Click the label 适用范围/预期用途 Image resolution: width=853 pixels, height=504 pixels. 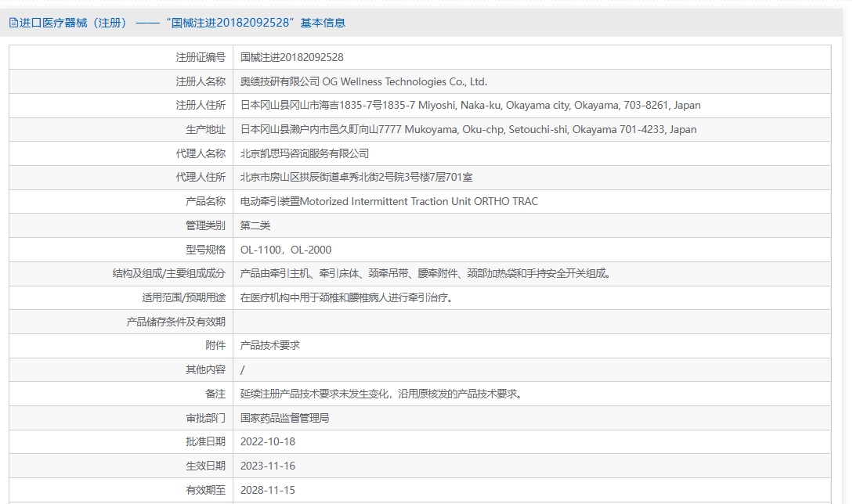183,297
